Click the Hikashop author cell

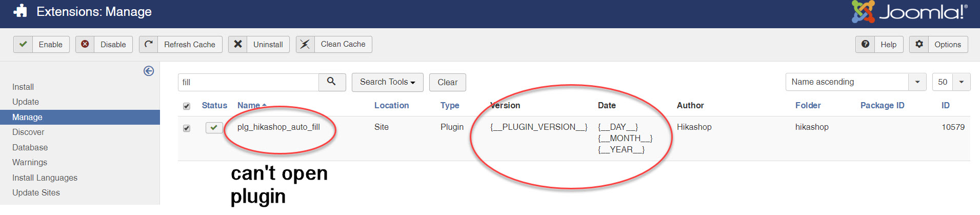(x=694, y=127)
